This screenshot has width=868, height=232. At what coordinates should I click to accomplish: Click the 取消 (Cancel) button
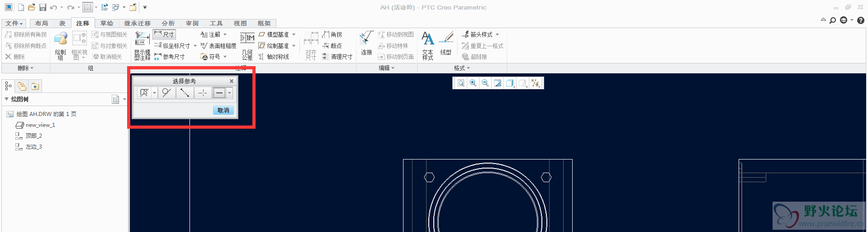point(223,110)
